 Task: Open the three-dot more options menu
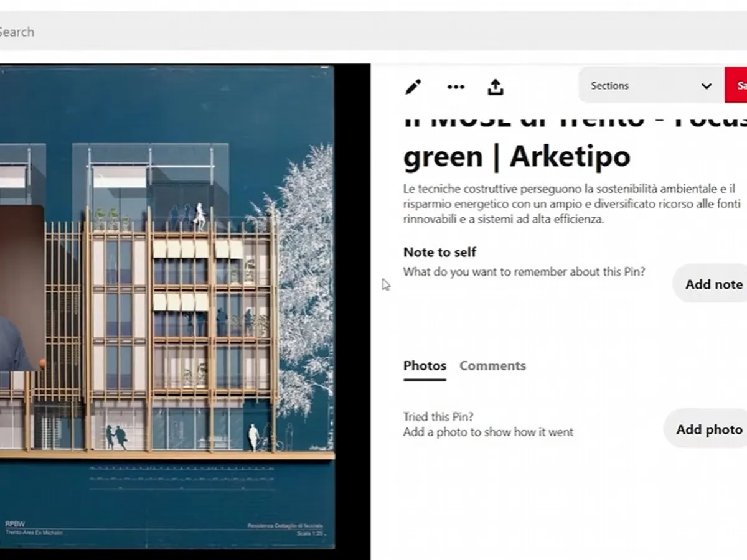456,86
